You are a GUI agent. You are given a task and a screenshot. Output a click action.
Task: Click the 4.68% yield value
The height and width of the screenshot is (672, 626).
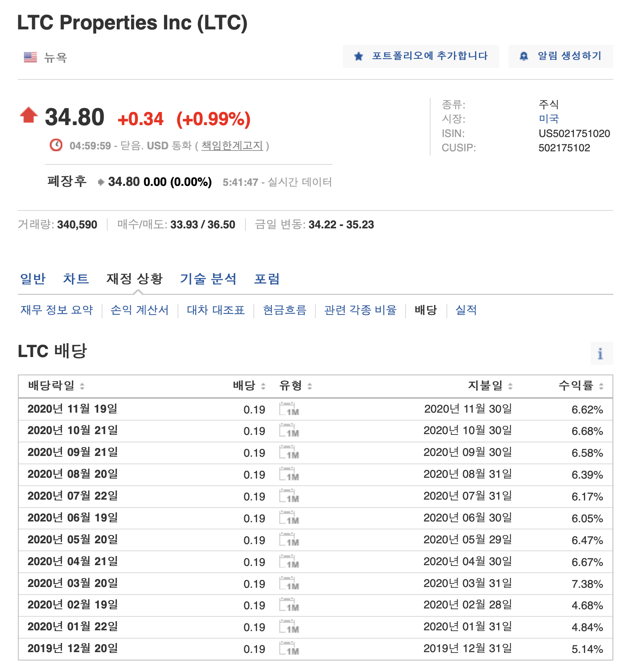[587, 606]
